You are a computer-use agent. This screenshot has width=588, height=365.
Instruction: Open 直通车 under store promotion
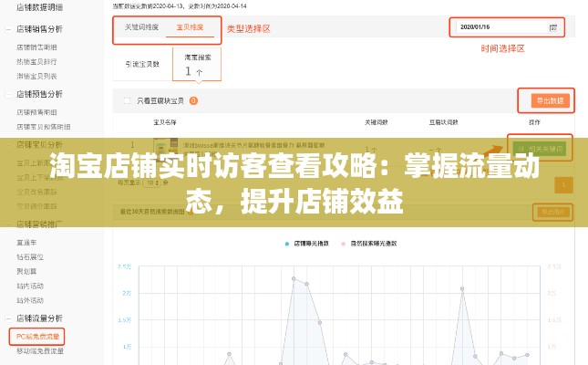(x=26, y=242)
